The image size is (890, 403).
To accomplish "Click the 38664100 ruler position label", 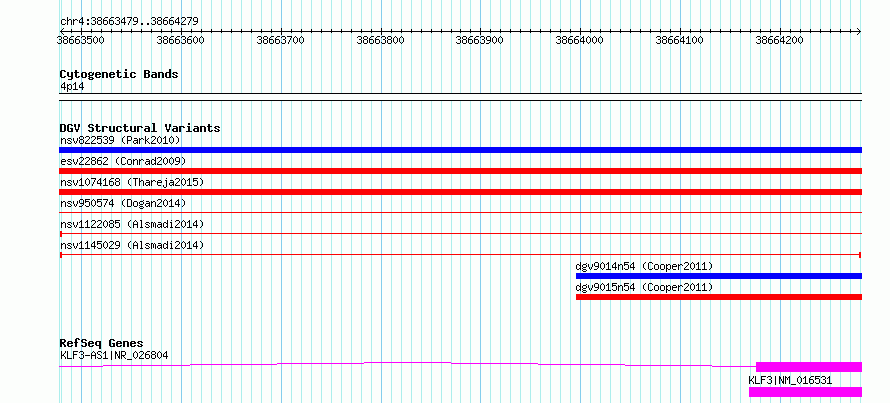I will point(679,40).
